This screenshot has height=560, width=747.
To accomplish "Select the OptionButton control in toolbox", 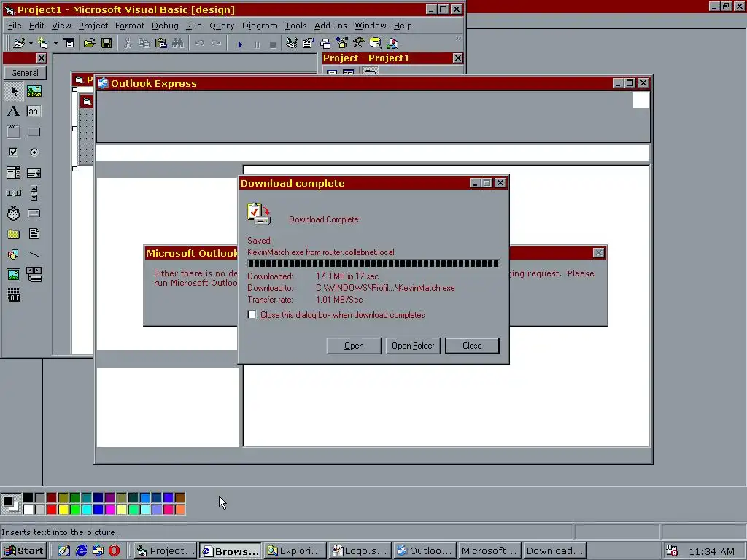I will [x=34, y=152].
